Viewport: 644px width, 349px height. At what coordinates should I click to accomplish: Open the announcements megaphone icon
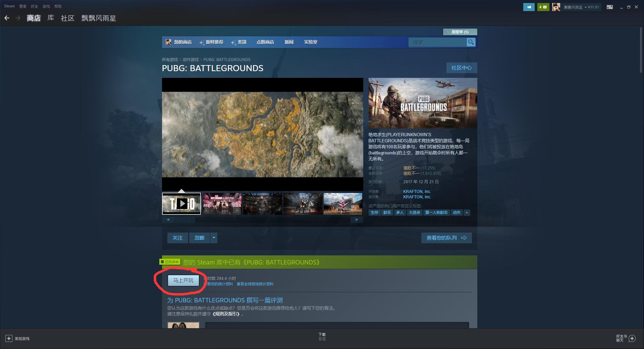click(529, 7)
